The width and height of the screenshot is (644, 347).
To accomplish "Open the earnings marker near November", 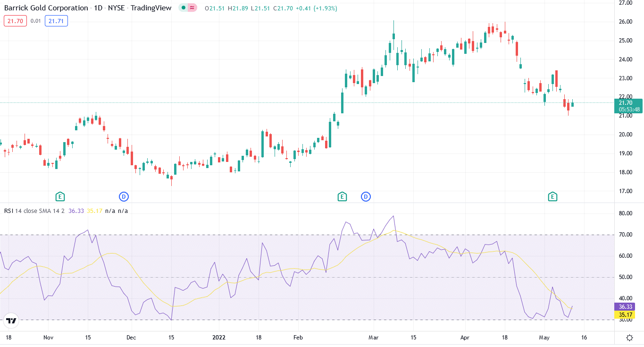I will [x=60, y=196].
